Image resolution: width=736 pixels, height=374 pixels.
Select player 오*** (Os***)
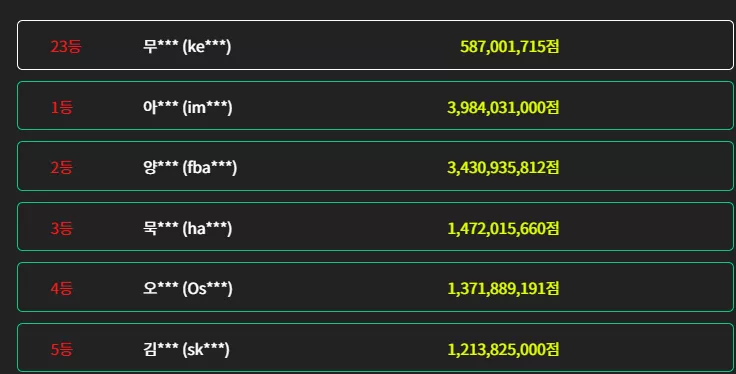point(187,289)
